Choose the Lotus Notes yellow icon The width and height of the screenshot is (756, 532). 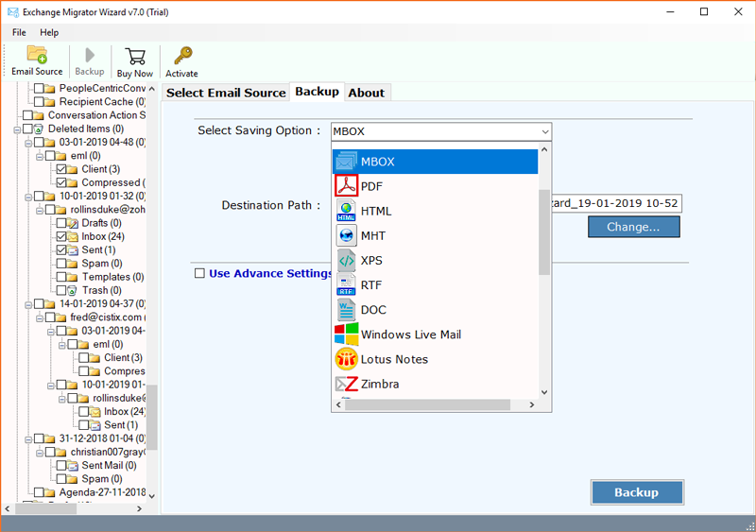point(346,359)
